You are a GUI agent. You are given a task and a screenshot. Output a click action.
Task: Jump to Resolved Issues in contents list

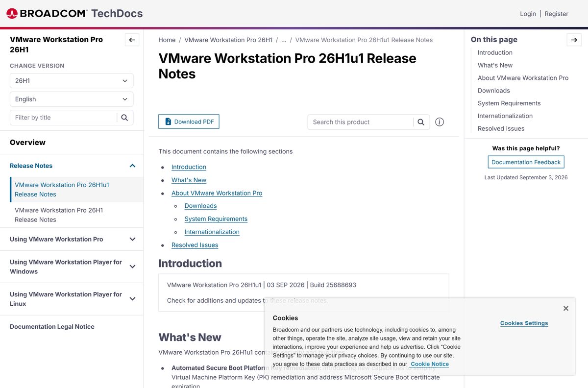point(195,245)
